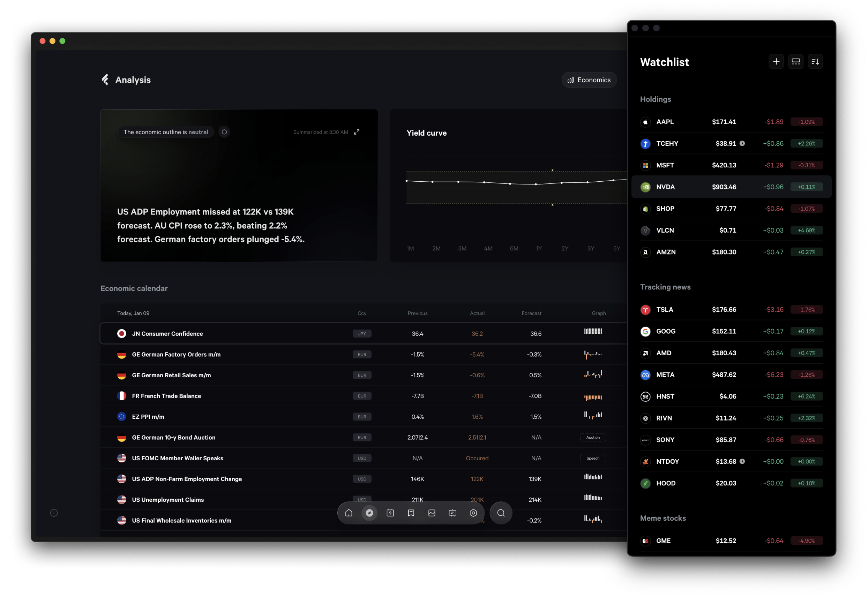Click the 1Y point on the yield curve

(x=536, y=184)
